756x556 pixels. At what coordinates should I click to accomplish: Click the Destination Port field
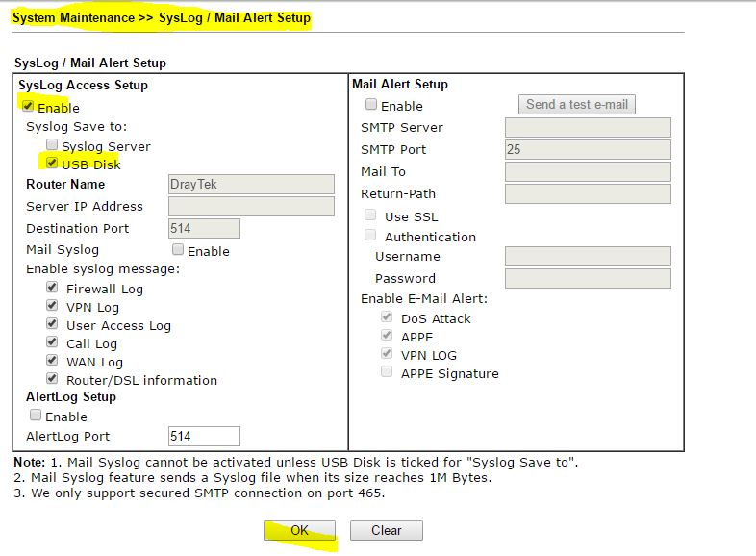click(203, 228)
